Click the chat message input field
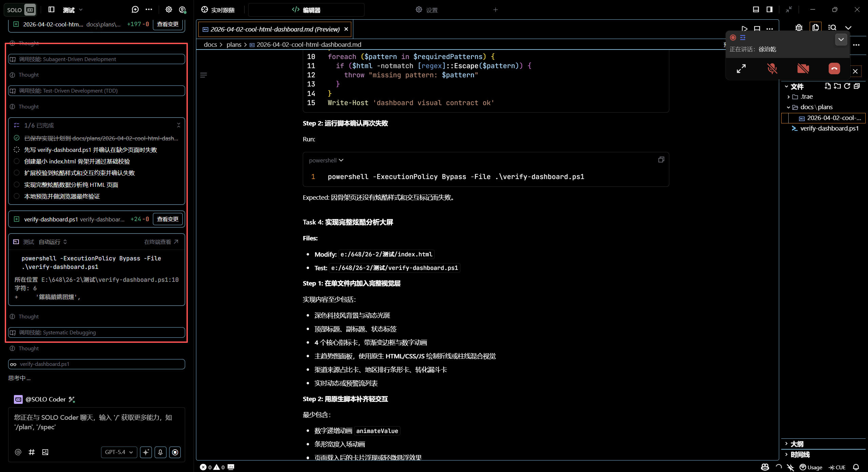 point(96,424)
